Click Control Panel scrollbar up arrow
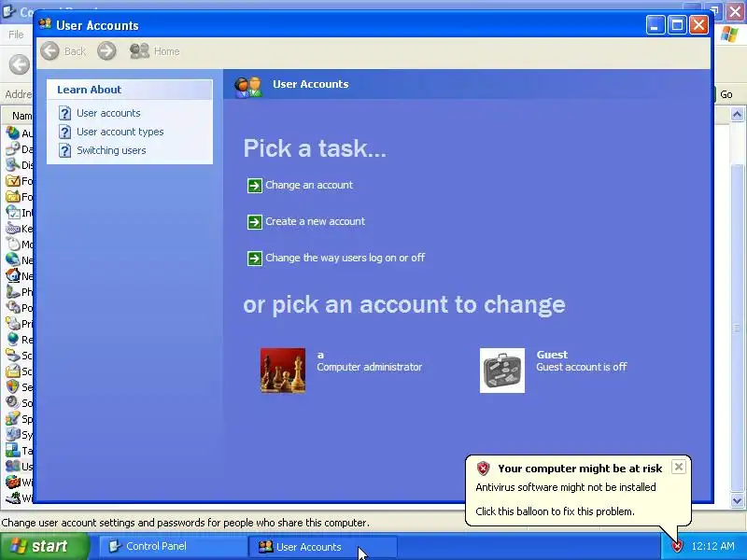 pyautogui.click(x=737, y=115)
